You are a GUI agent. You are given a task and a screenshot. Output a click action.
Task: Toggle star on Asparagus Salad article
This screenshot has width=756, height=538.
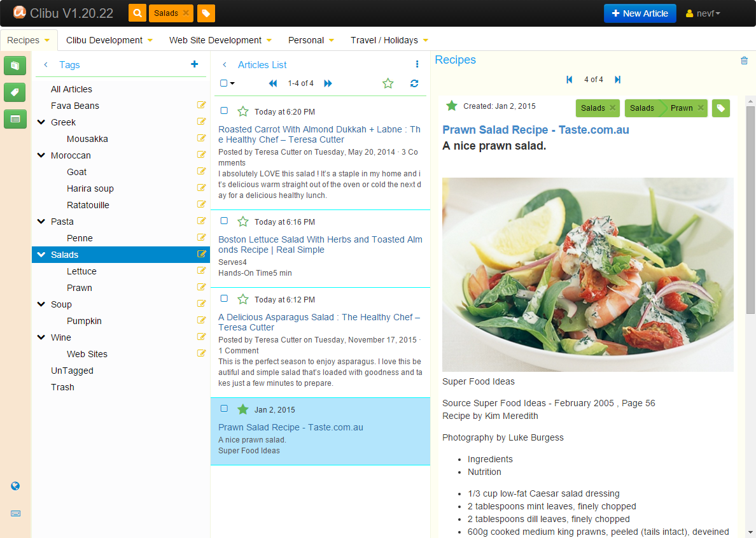point(242,299)
